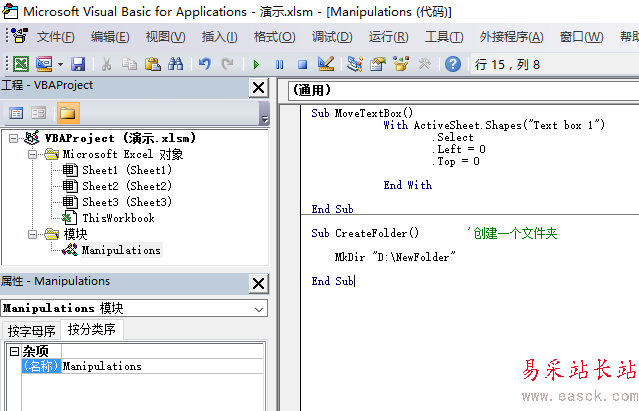Viewport: 639px width, 411px height.
Task: Click the VBA icon in menu bar
Action: coord(19,36)
